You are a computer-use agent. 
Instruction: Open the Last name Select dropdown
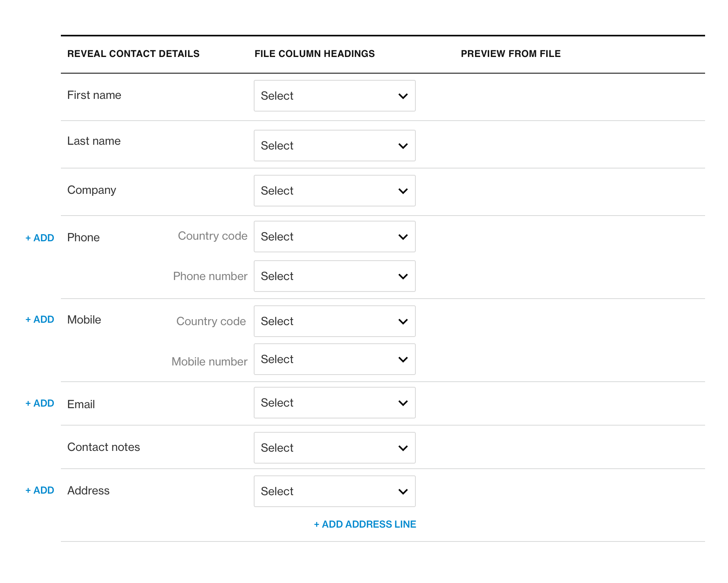[334, 146]
